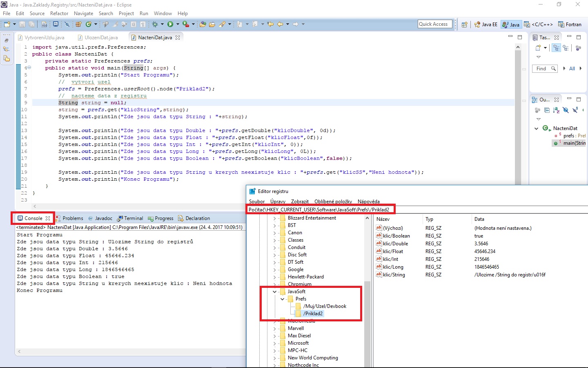The image size is (588, 368).
Task: Switch to the Java EE perspective
Action: (x=486, y=25)
